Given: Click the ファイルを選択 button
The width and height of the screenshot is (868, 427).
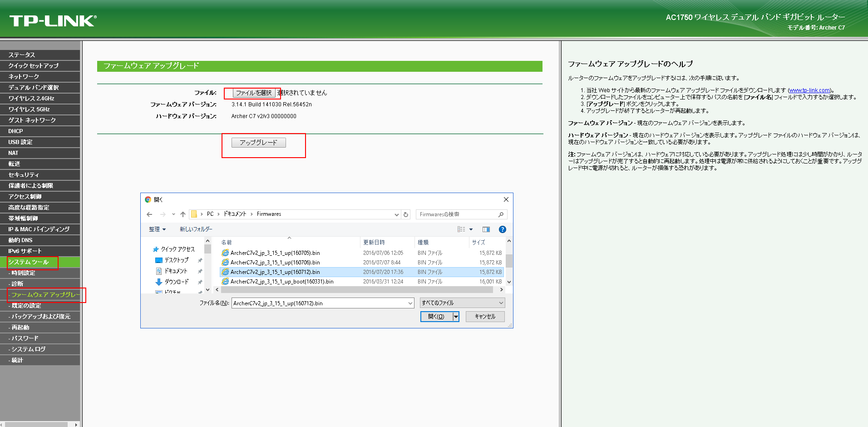Looking at the screenshot, I should [x=254, y=93].
